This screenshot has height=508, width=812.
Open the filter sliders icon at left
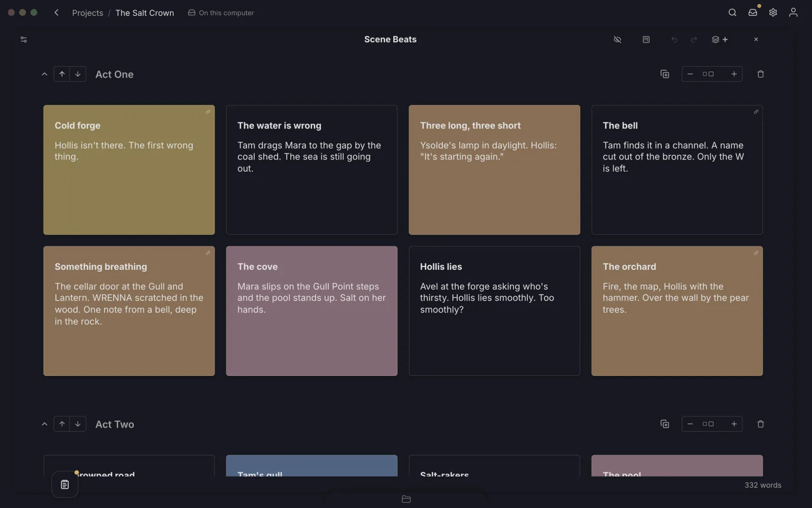pos(23,40)
